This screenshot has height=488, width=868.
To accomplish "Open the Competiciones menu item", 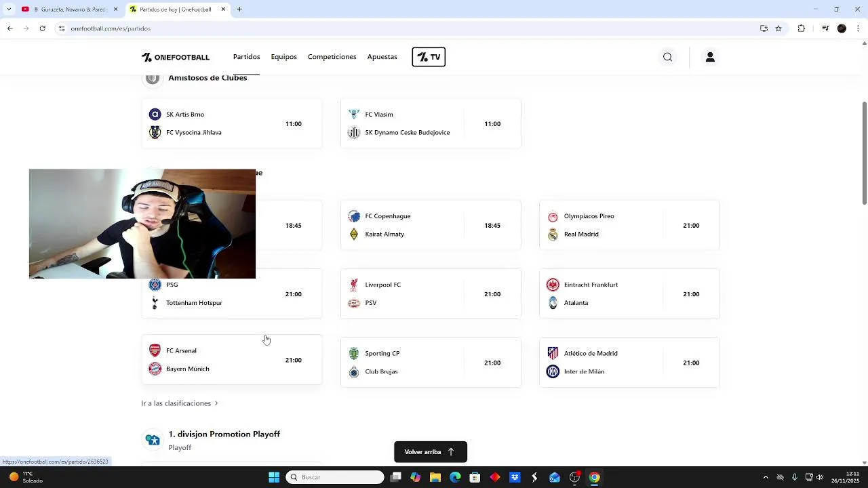I will (332, 57).
